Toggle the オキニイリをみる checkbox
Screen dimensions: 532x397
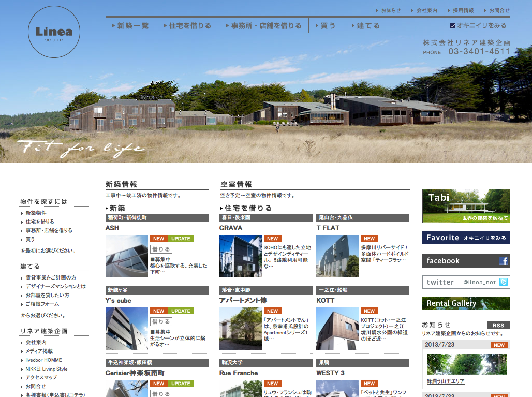(x=452, y=25)
